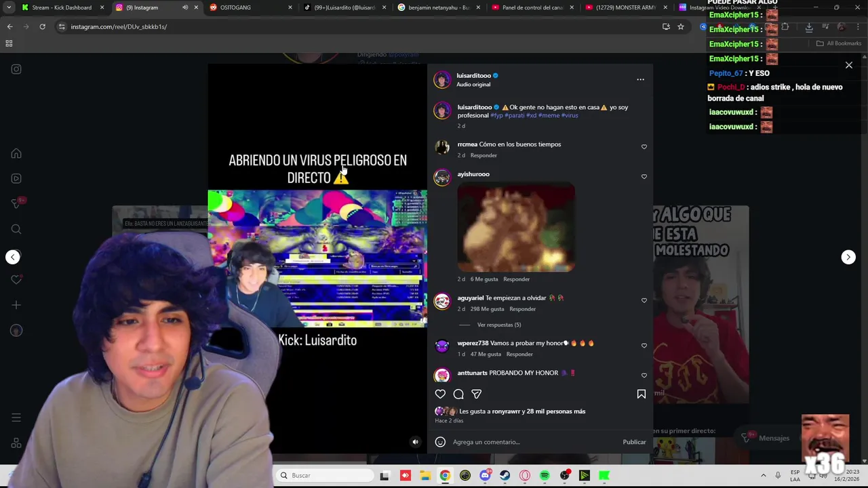Go back with the browser back arrow
The height and width of the screenshot is (488, 868).
tap(9, 26)
